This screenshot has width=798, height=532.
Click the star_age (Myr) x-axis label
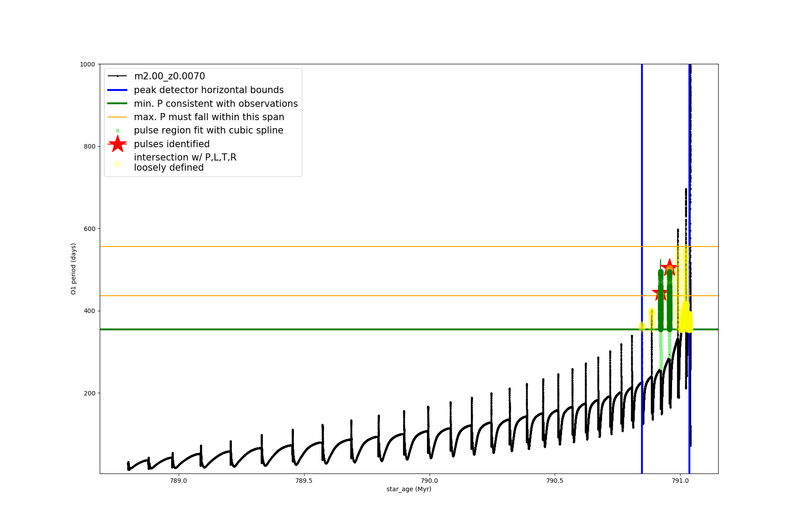point(409,489)
